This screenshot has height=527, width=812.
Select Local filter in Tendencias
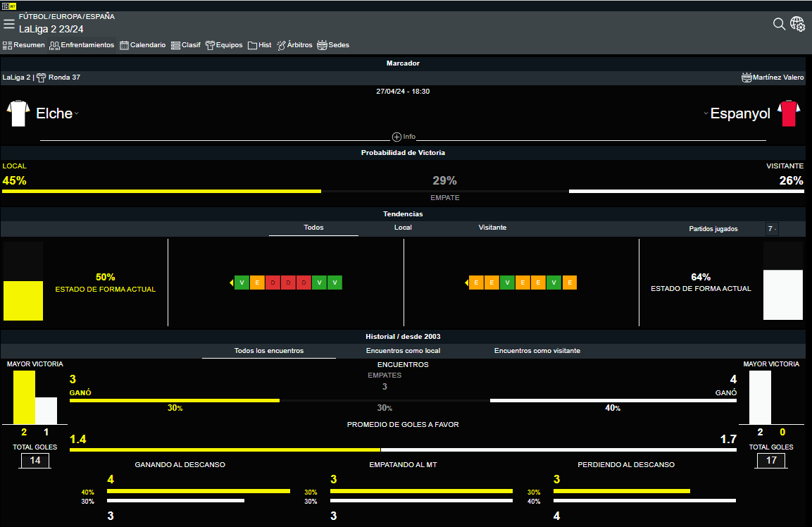[403, 228]
